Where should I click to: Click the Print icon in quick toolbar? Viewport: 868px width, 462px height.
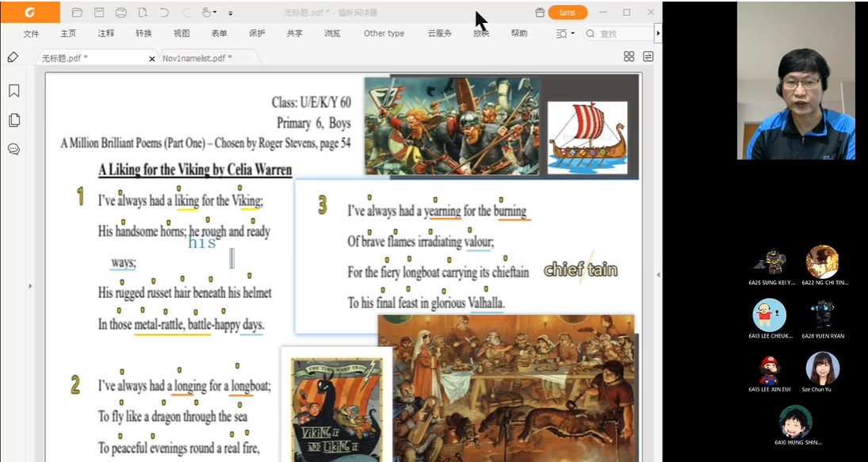(x=121, y=12)
